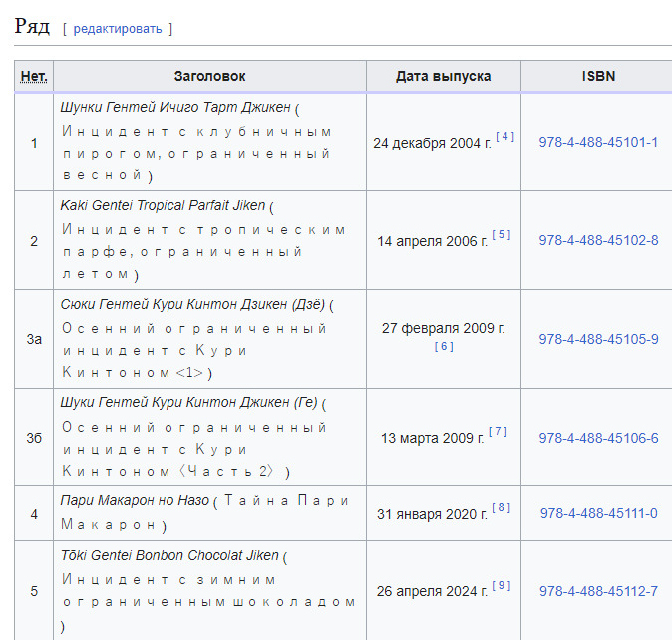Viewport: 672px width, 640px height.
Task: Follow footnote reference [9]
Action: click(502, 586)
